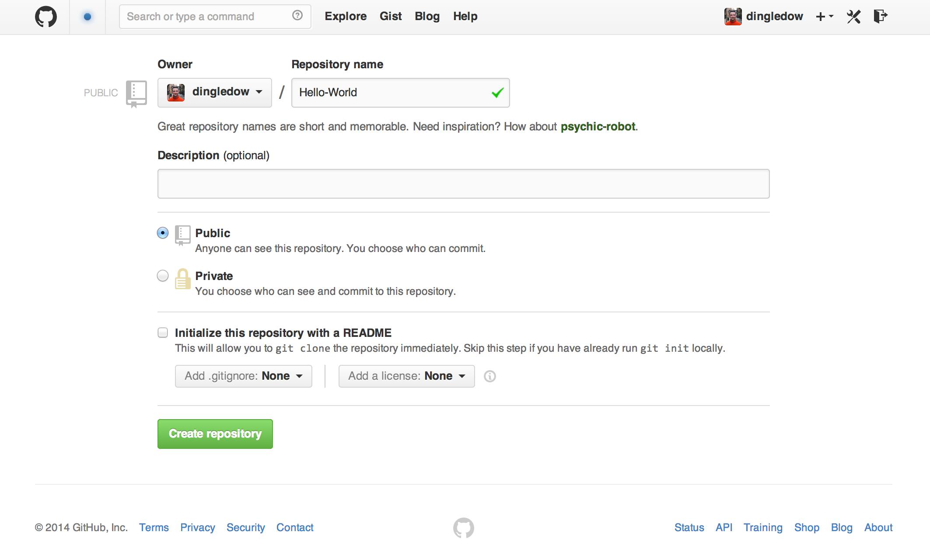Open the Blog footer link
This screenshot has width=930, height=560.
click(x=842, y=528)
